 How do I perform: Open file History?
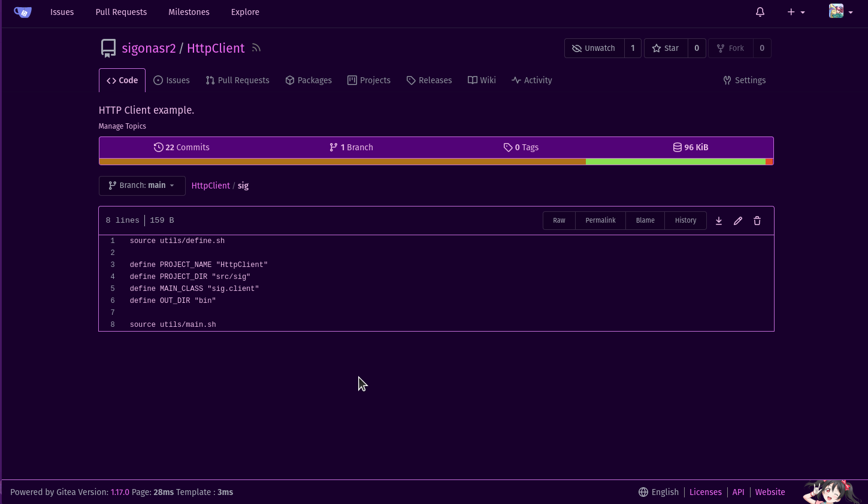tap(685, 220)
